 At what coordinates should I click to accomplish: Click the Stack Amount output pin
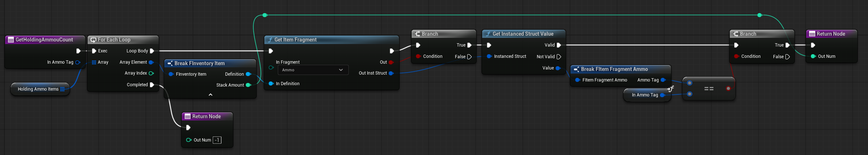(248, 85)
